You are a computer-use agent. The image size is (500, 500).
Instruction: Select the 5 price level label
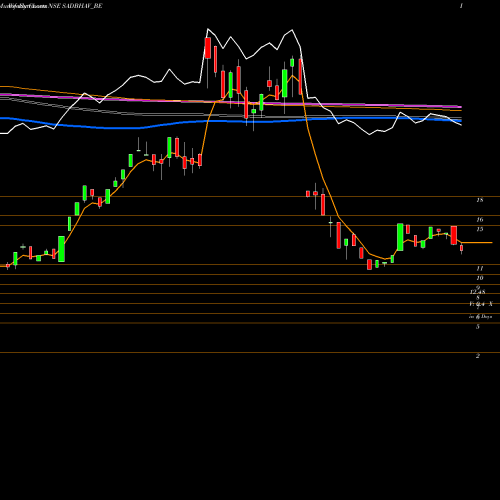(478, 327)
